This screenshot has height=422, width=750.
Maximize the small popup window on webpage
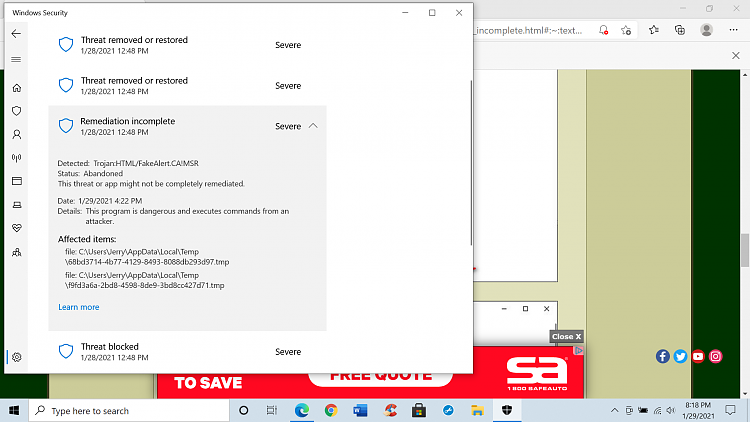coord(525,309)
